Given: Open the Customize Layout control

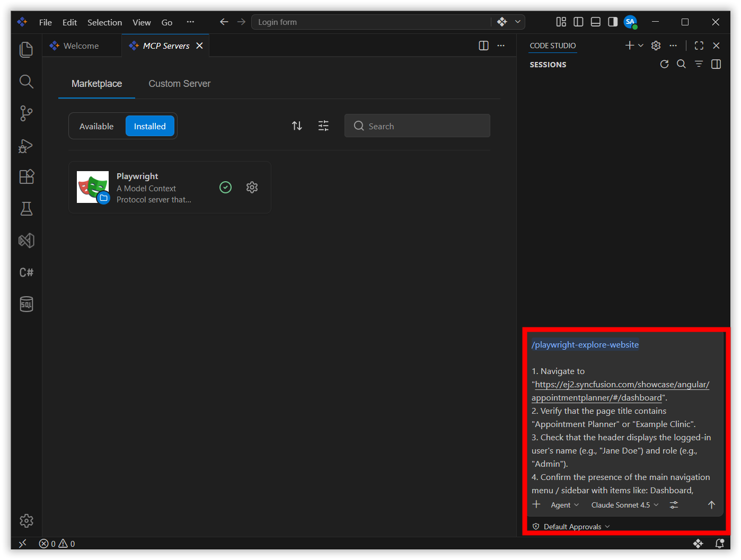Looking at the screenshot, I should (x=561, y=22).
